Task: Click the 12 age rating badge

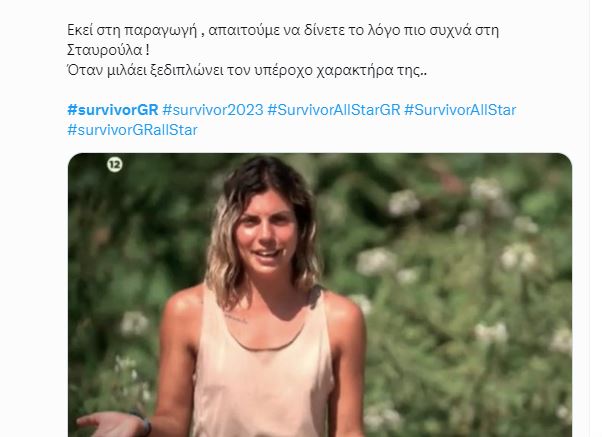Action: pyautogui.click(x=114, y=165)
